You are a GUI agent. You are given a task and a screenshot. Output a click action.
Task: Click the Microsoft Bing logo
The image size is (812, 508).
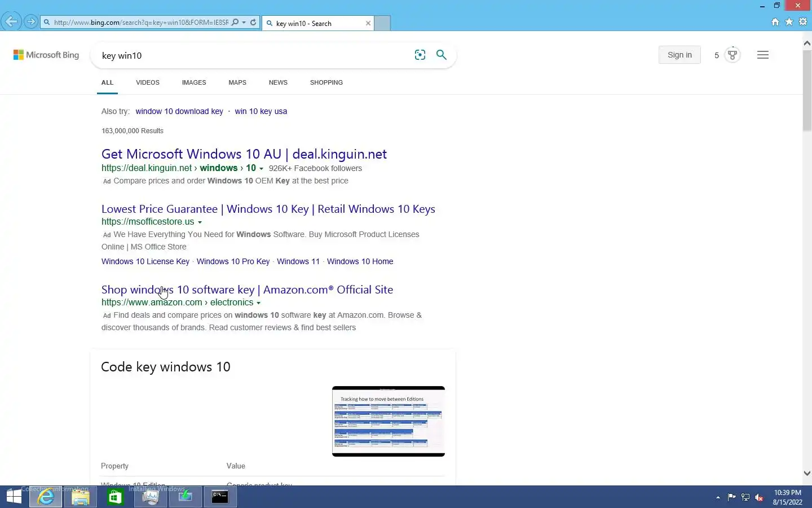46,55
